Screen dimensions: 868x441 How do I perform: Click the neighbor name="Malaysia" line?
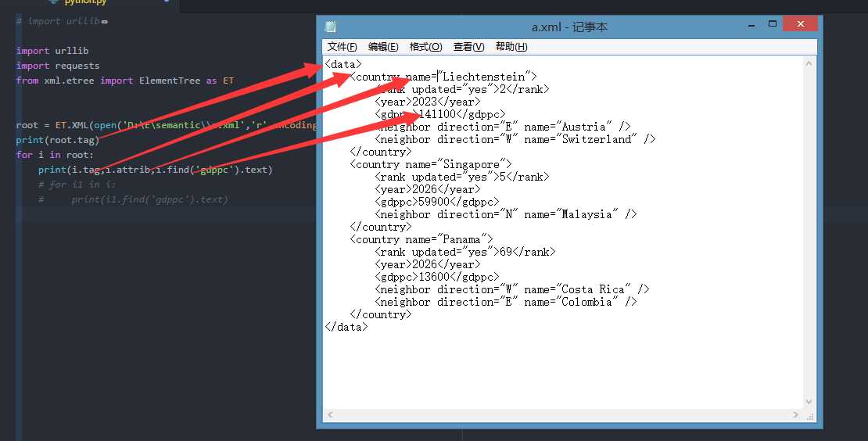tap(505, 215)
